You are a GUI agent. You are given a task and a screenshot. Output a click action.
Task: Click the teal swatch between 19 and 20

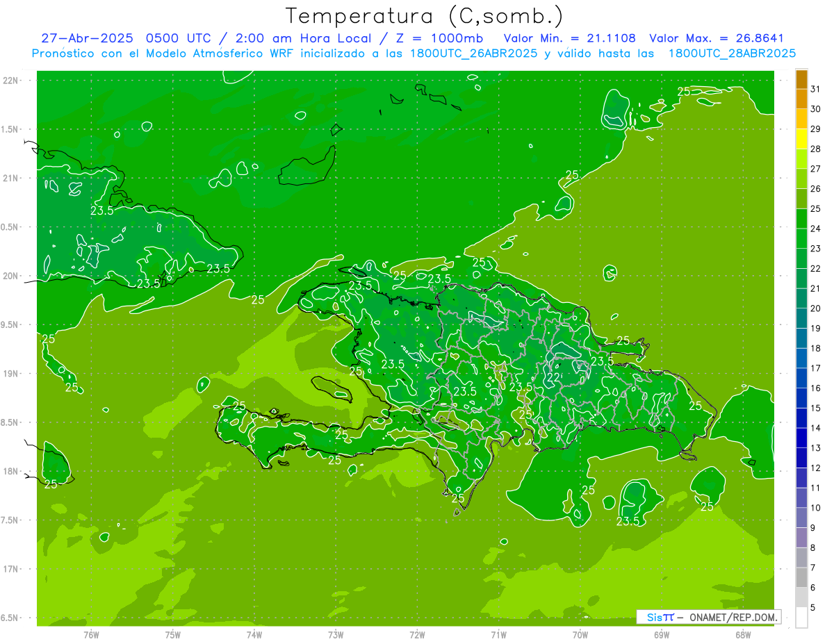point(801,318)
